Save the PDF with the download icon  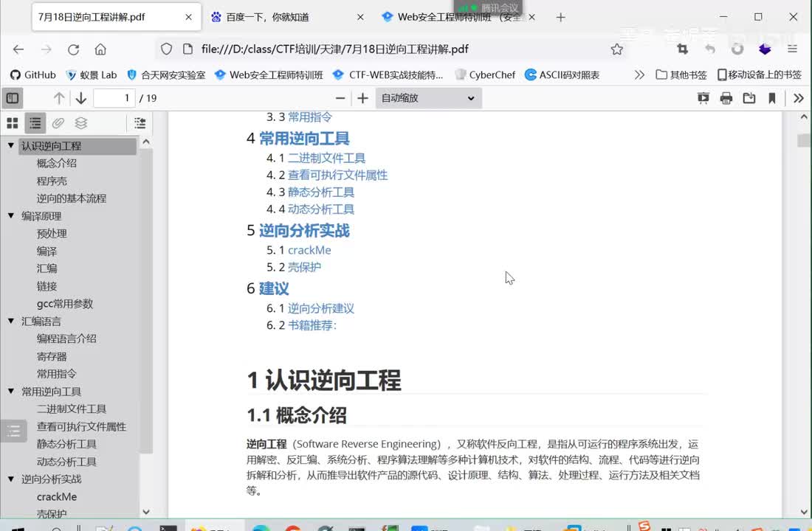[749, 98]
